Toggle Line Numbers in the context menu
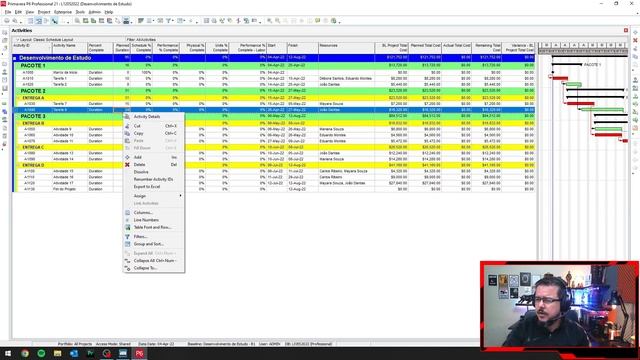Screen dimensions: 640x360 [x=153, y=220]
